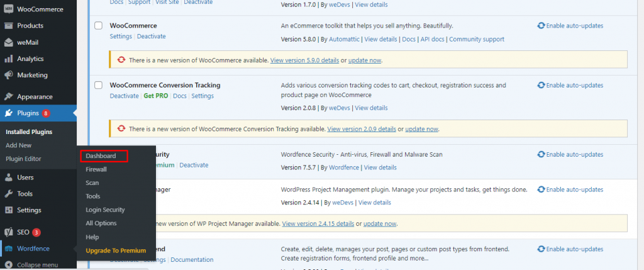644x270 pixels.
Task: Select the WooCommerce Conversion Tracking checkbox
Action: (x=98, y=85)
